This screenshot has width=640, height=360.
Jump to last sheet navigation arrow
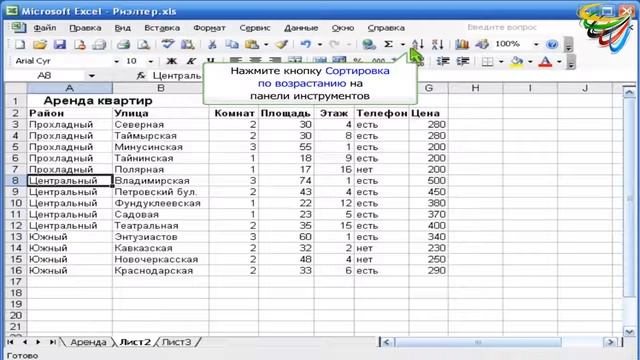(x=53, y=342)
